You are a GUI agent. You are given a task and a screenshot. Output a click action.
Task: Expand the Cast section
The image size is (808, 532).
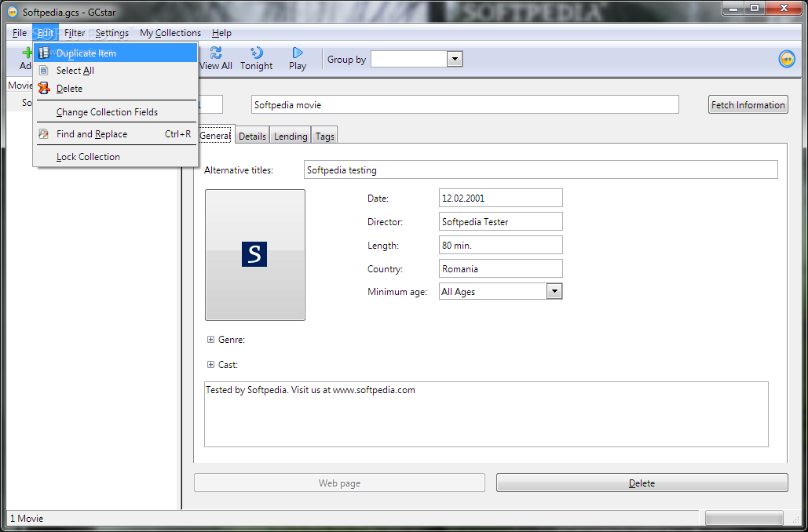click(x=210, y=365)
